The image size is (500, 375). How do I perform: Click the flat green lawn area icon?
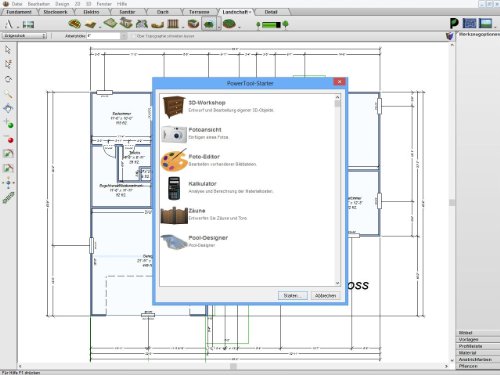coord(110,23)
